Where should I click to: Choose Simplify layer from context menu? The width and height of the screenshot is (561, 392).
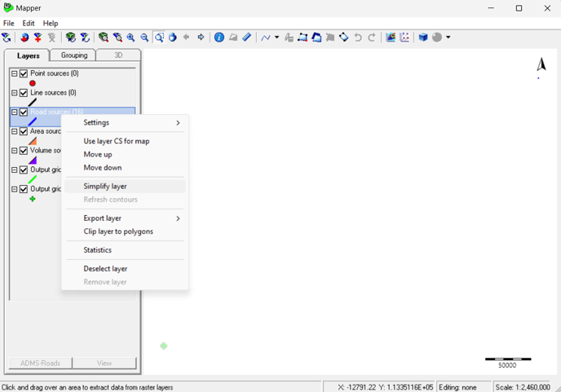coord(105,187)
